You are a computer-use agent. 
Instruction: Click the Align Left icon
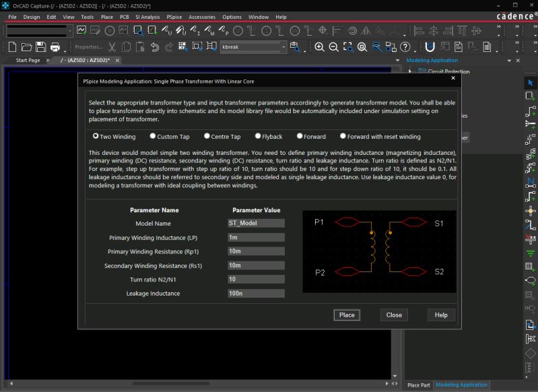419,30
